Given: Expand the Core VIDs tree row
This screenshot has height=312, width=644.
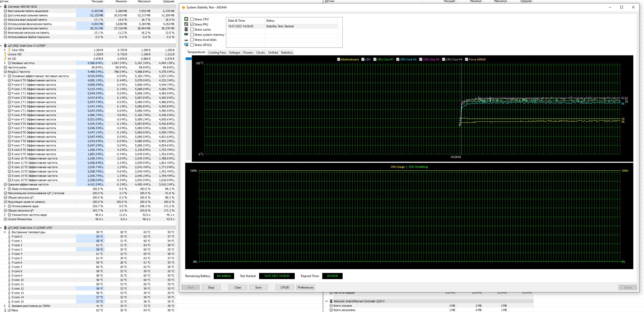Looking at the screenshot, I should click(5, 50).
